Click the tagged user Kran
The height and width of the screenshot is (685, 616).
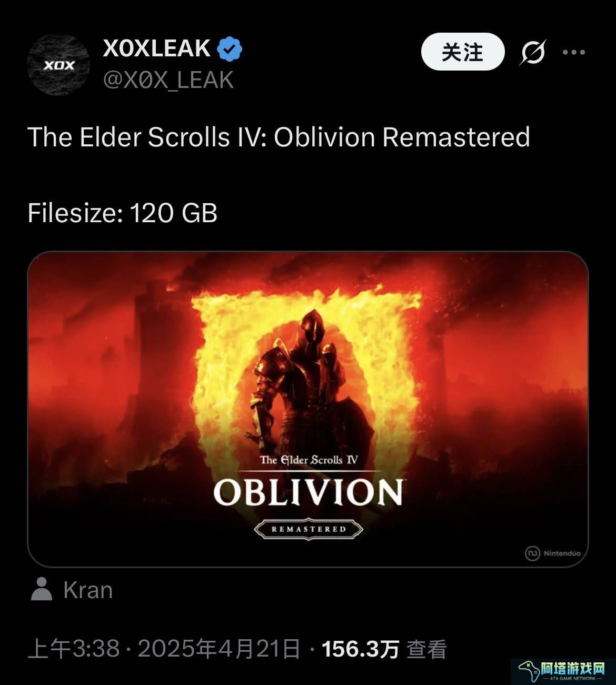(x=87, y=590)
